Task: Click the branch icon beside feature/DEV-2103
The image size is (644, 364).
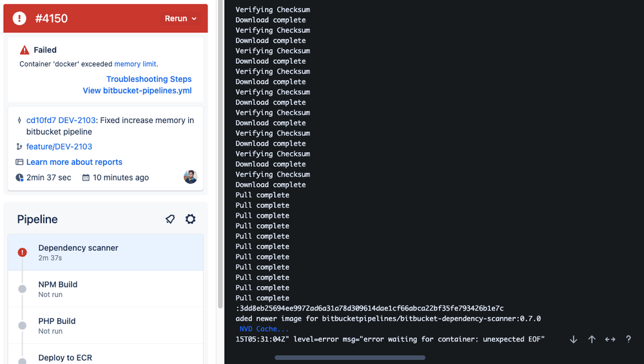Action: click(x=19, y=146)
